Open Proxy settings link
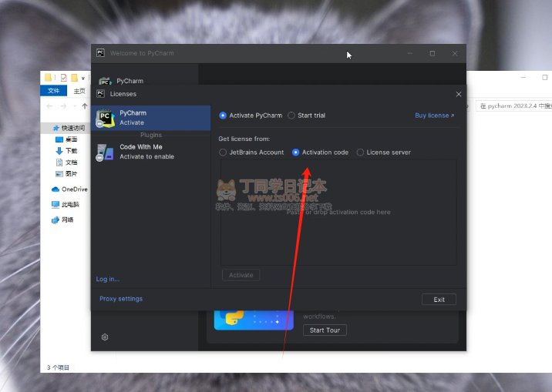 [121, 299]
